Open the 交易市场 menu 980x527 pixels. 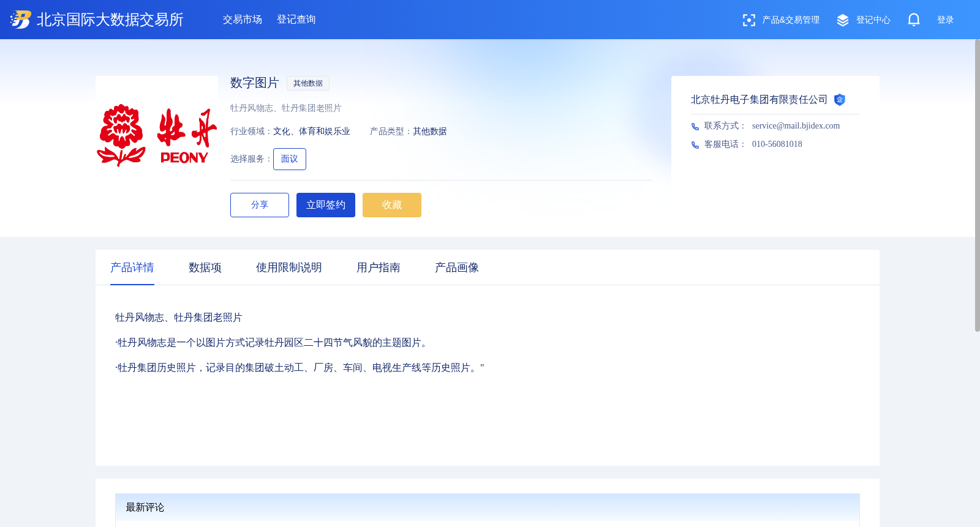pyautogui.click(x=243, y=20)
